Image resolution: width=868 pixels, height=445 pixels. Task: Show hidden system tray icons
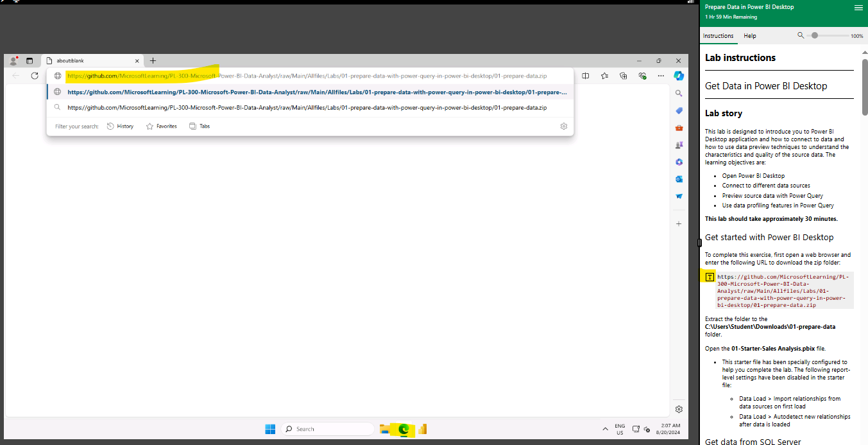[605, 429]
